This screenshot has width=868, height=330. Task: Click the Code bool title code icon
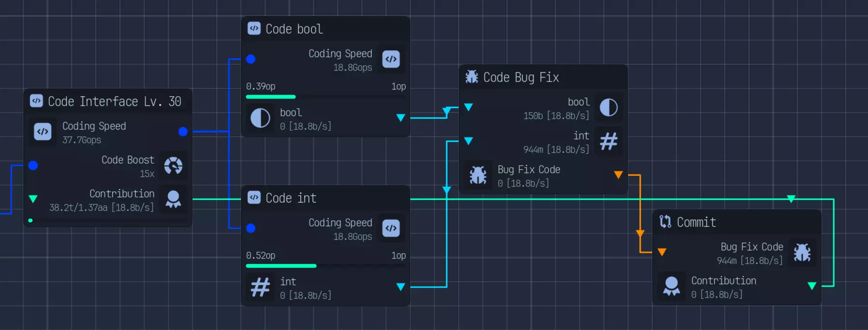click(x=254, y=29)
